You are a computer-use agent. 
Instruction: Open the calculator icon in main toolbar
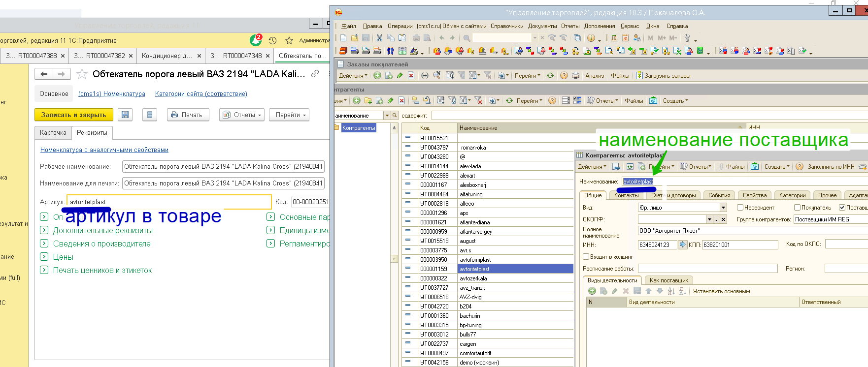[614, 38]
